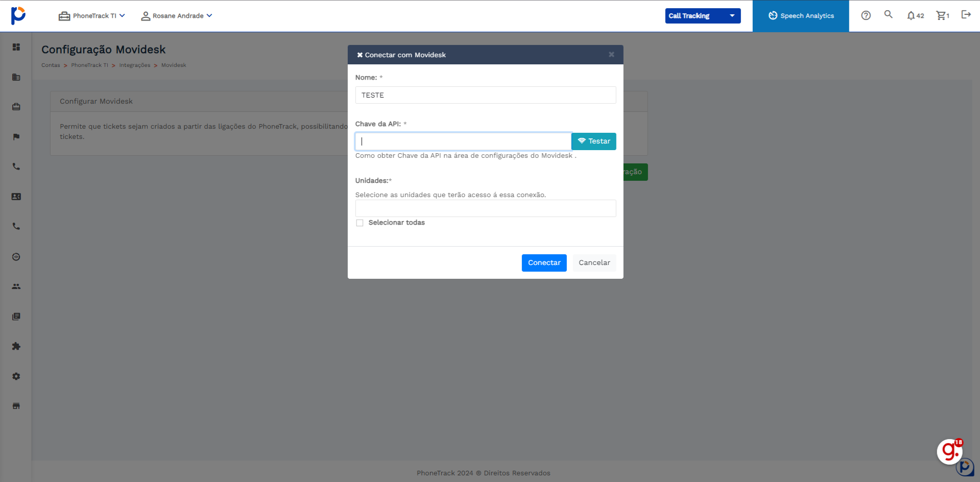Click the Movidesk breadcrumb
Viewport: 980px width, 482px height.
[174, 65]
